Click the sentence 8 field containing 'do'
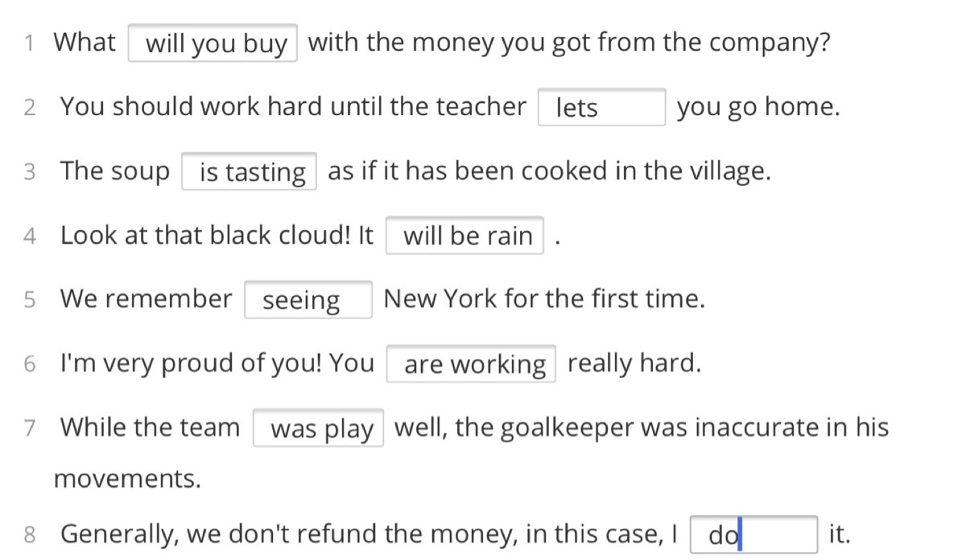966x560 pixels. pyautogui.click(x=754, y=534)
